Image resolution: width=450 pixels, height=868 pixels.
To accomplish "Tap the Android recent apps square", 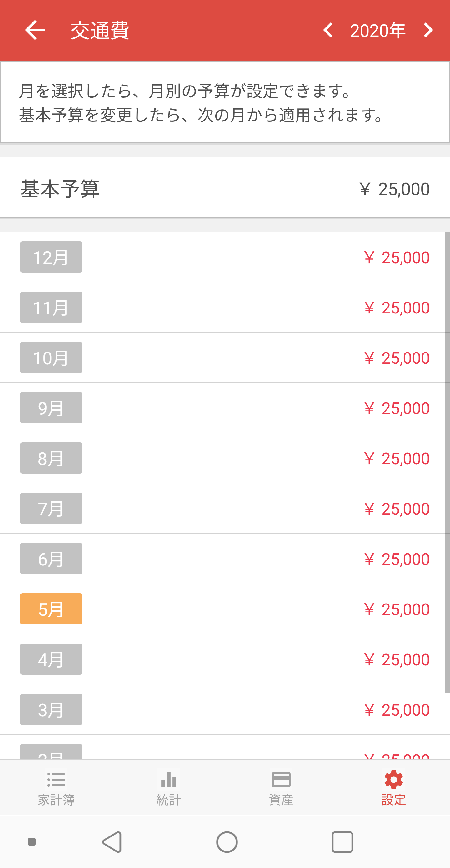I will pos(342,842).
